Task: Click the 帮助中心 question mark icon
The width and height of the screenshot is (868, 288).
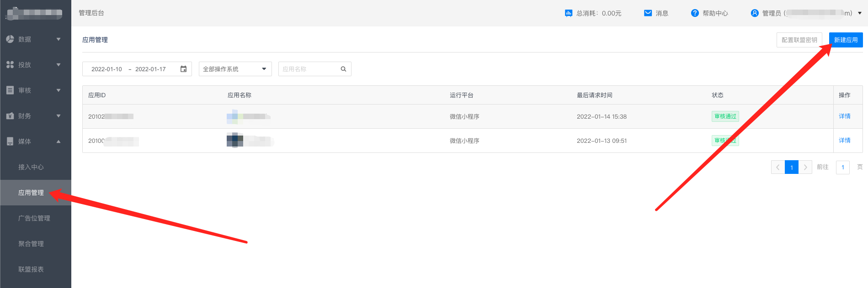Action: pyautogui.click(x=695, y=13)
